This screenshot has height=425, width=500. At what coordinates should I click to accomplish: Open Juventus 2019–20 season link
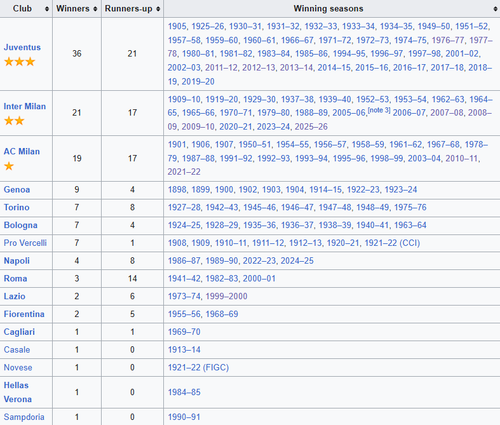coord(198,82)
